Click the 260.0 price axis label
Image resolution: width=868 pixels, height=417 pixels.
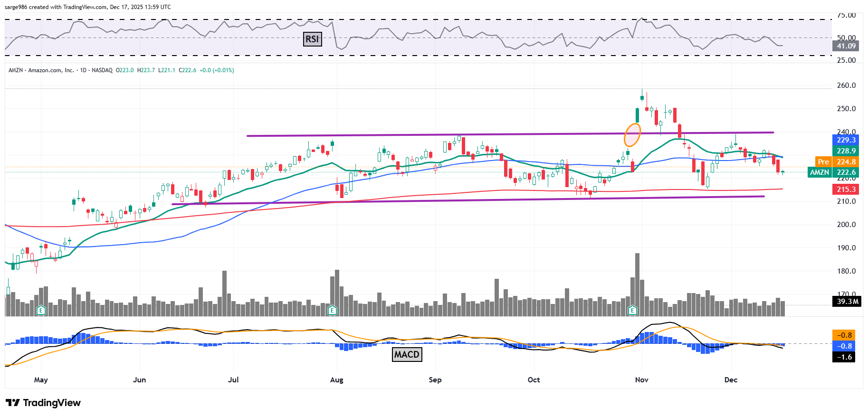846,85
